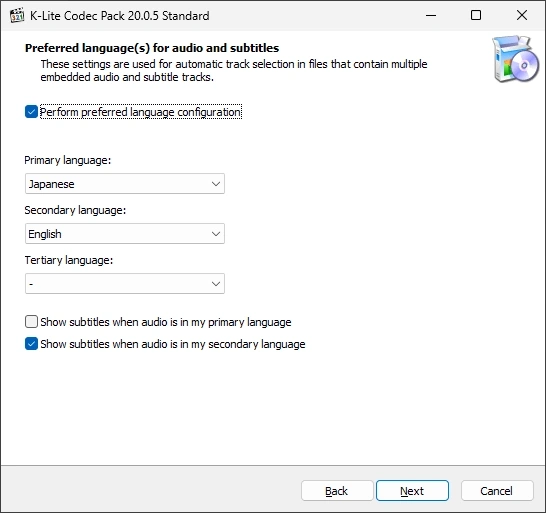Maximize the installer window
Screen dimensions: 546x513
point(476,15)
